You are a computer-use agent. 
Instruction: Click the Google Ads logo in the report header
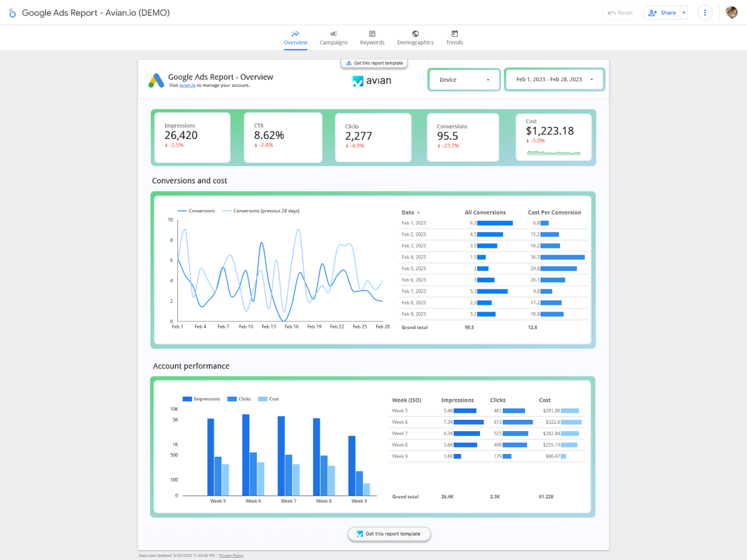tap(156, 80)
